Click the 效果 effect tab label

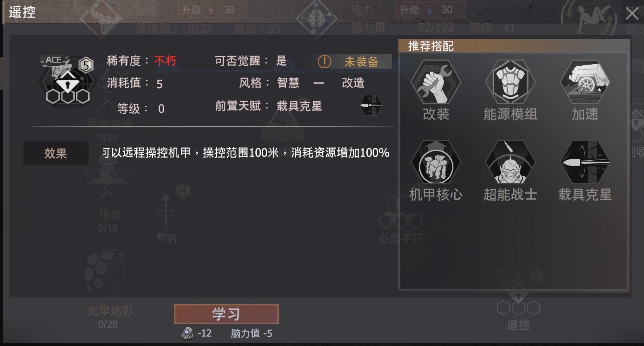[56, 153]
